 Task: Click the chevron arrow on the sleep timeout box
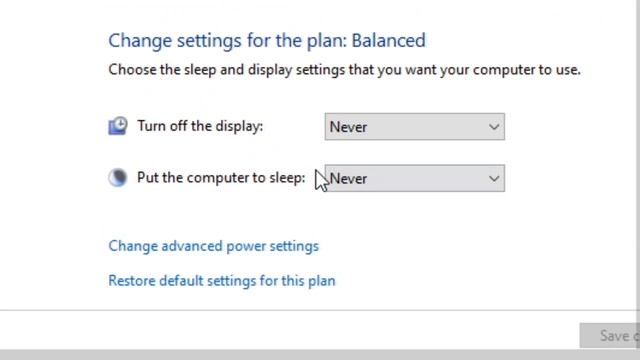pos(494,179)
